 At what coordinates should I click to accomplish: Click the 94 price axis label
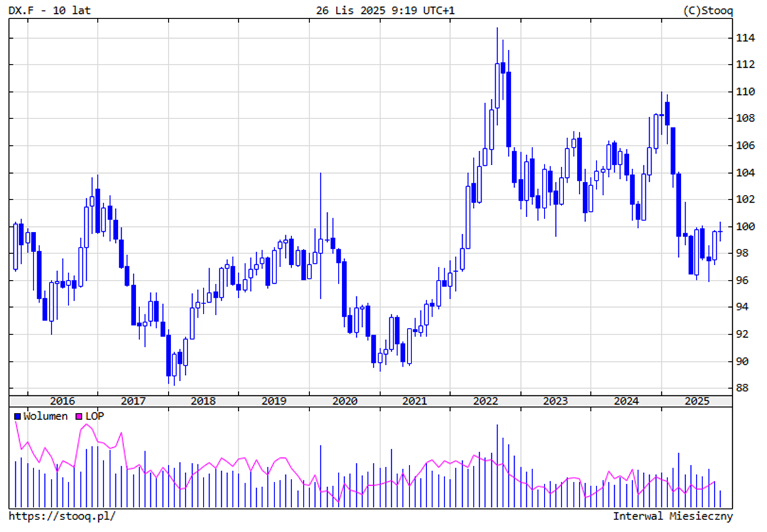(x=742, y=307)
